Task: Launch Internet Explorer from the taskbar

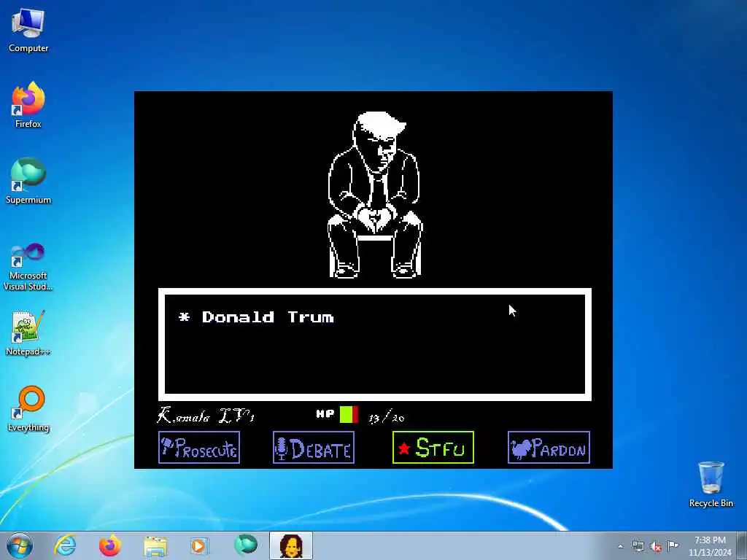Action: coord(65,545)
